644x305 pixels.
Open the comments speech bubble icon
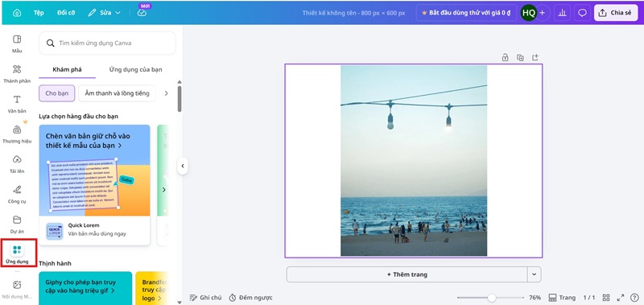click(582, 13)
